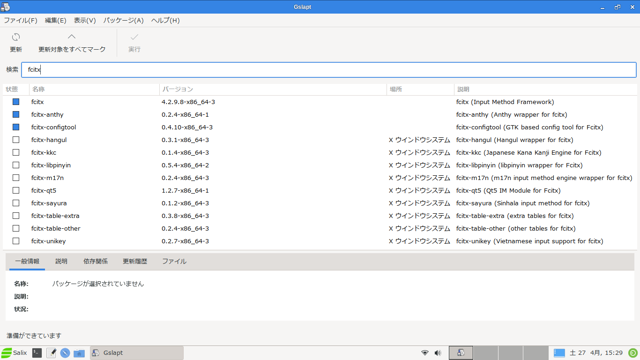Viewport: 640px width, 360px height.
Task: Sort by the 名称 column header
Action: click(x=94, y=89)
